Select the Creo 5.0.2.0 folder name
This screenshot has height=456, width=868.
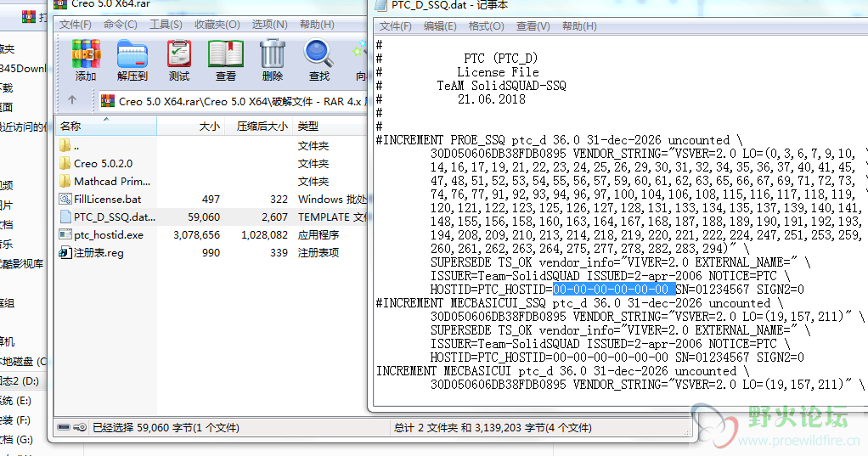103,163
